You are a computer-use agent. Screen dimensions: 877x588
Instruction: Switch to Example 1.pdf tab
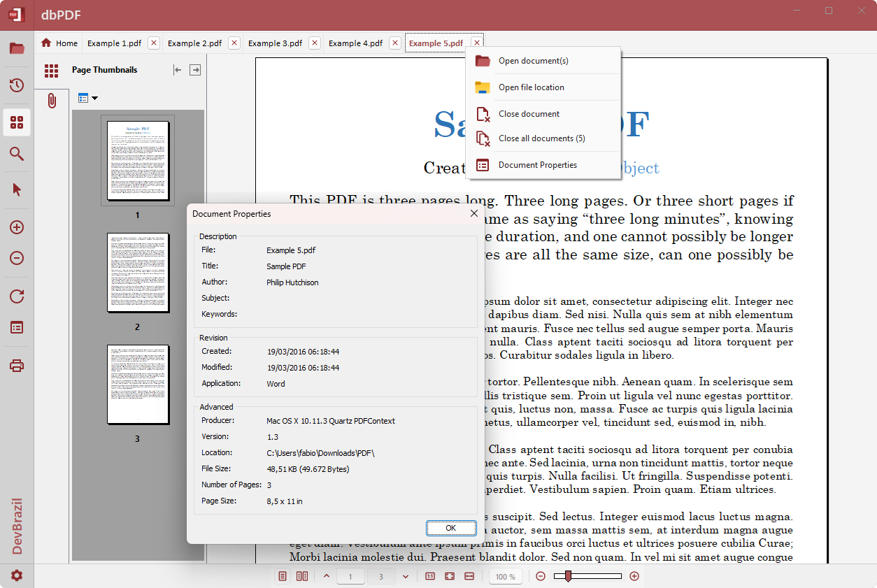tap(114, 43)
